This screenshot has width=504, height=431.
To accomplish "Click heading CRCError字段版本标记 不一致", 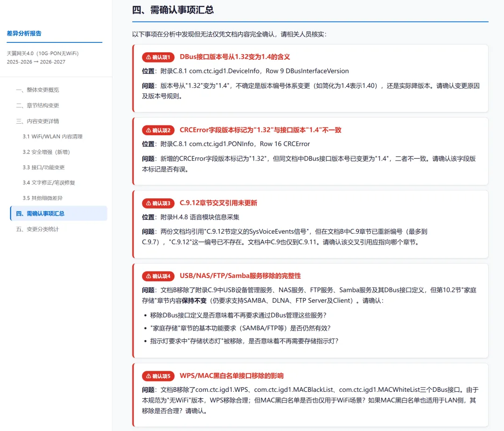I will tap(260, 130).
